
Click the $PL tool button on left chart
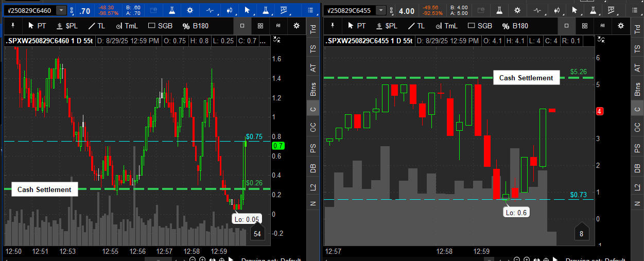[x=67, y=26]
